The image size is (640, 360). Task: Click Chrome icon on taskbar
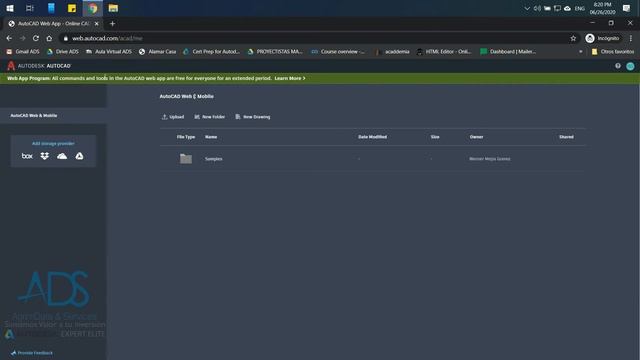pyautogui.click(x=93, y=8)
